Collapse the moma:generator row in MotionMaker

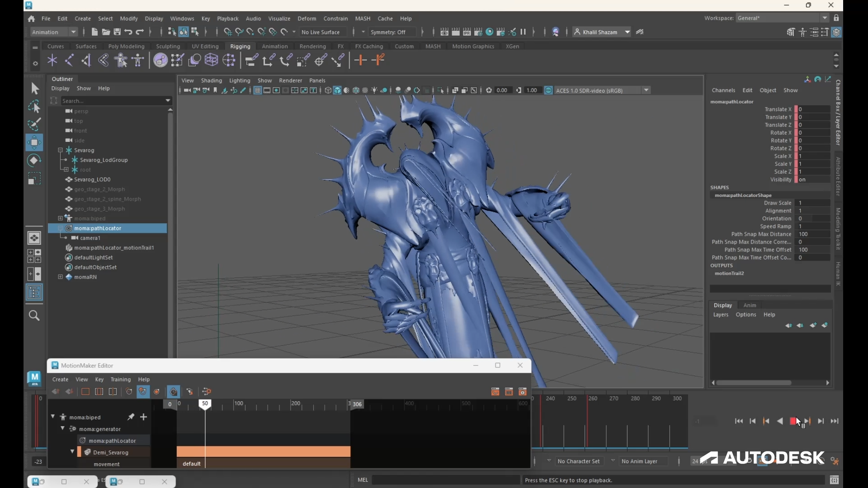click(x=62, y=428)
